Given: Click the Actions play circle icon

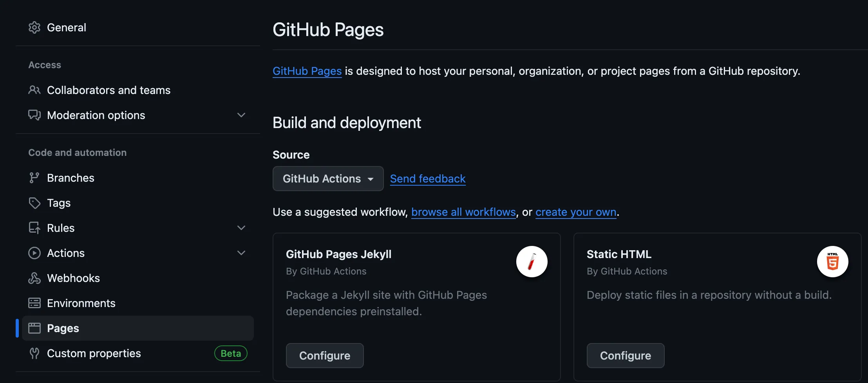Looking at the screenshot, I should click(x=34, y=253).
